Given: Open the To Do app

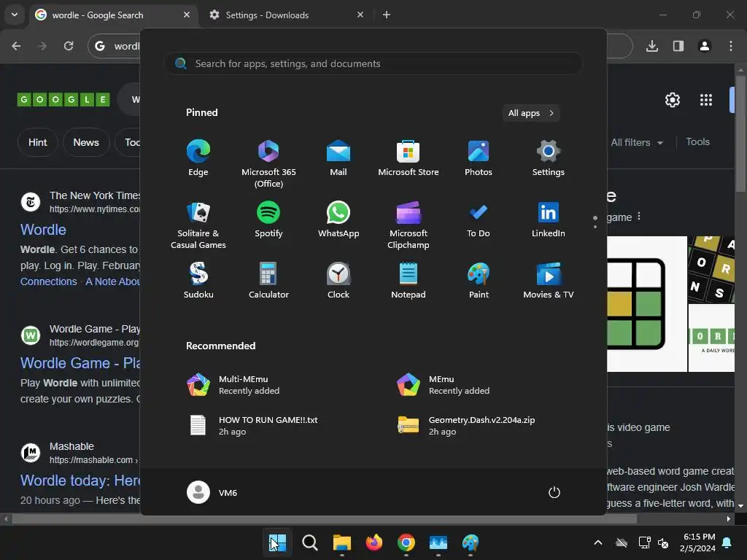Looking at the screenshot, I should click(479, 219).
